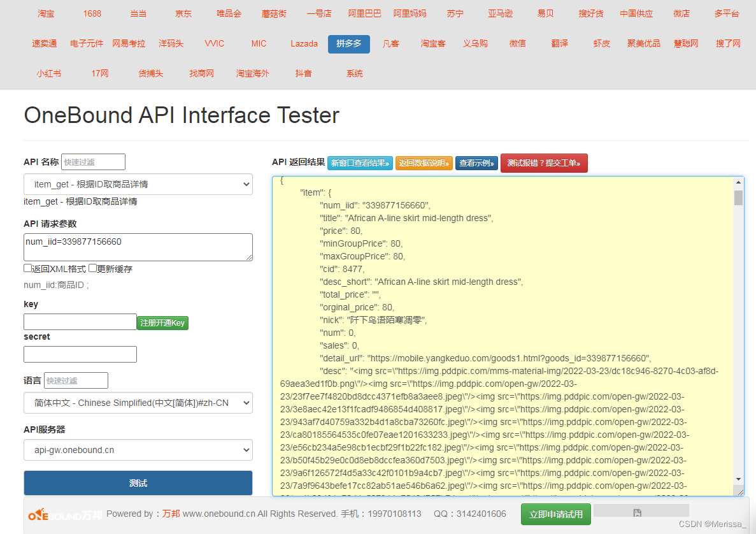Select the 网易考拉 tab

129,44
